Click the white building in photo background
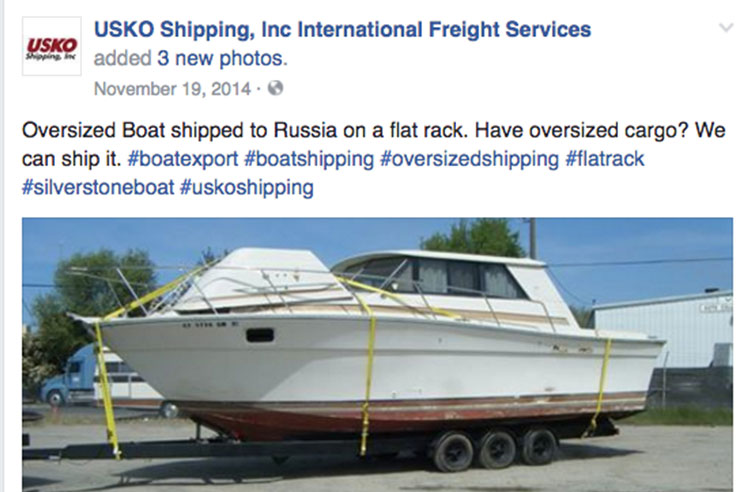Image resolution: width=746 pixels, height=492 pixels. point(664,331)
